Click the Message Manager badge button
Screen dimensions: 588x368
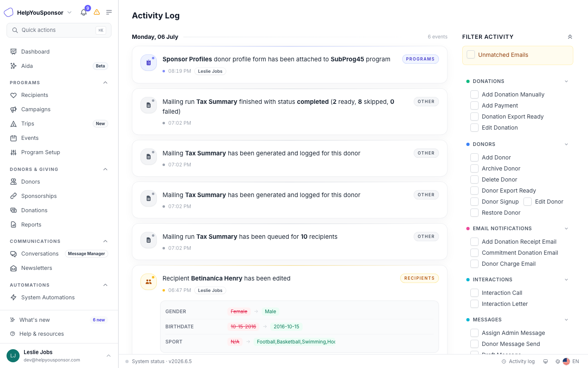click(x=87, y=254)
